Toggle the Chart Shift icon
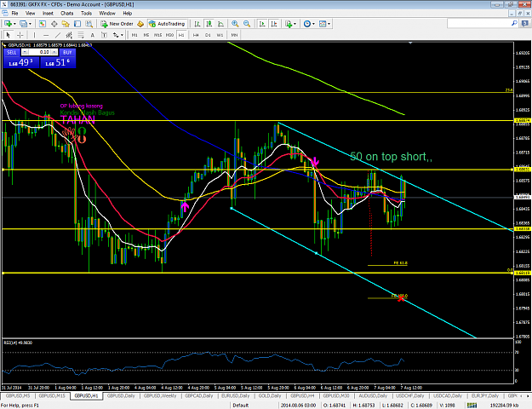This screenshot has width=532, height=409. [274, 24]
